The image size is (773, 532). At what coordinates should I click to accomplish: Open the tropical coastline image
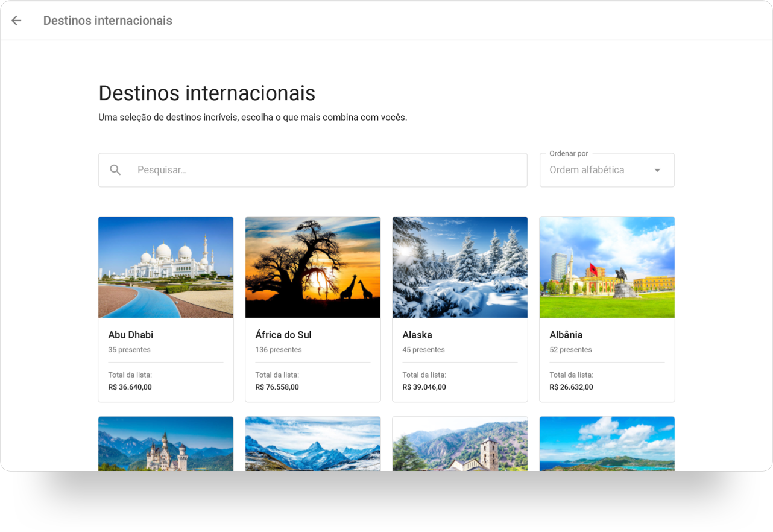607,444
